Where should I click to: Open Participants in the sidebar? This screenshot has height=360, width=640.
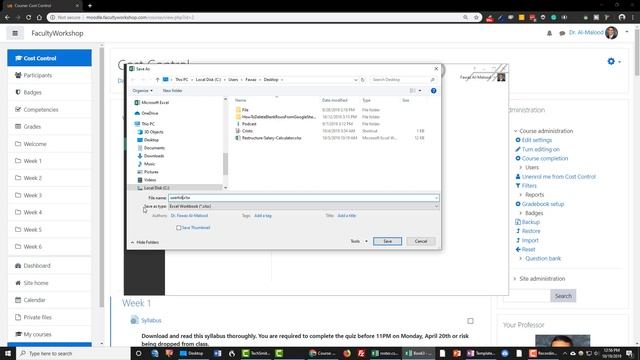pos(49,75)
